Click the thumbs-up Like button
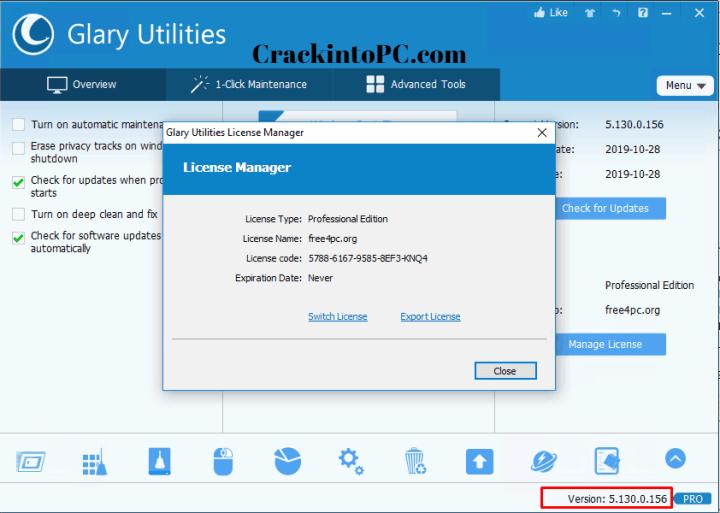The image size is (720, 513). (x=551, y=13)
